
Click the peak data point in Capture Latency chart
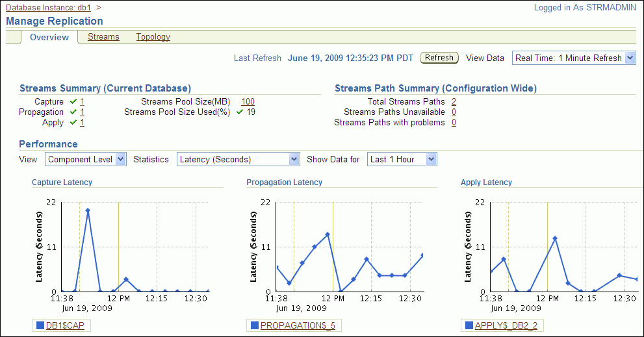[87, 210]
